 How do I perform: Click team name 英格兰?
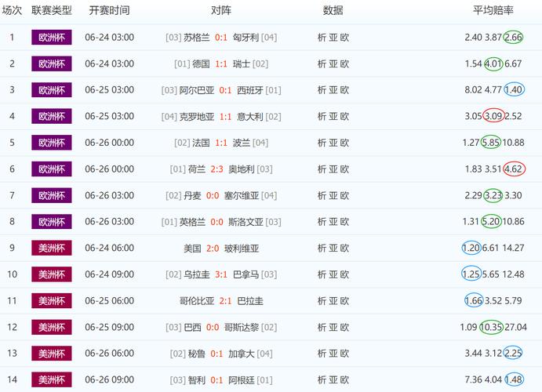(192, 222)
